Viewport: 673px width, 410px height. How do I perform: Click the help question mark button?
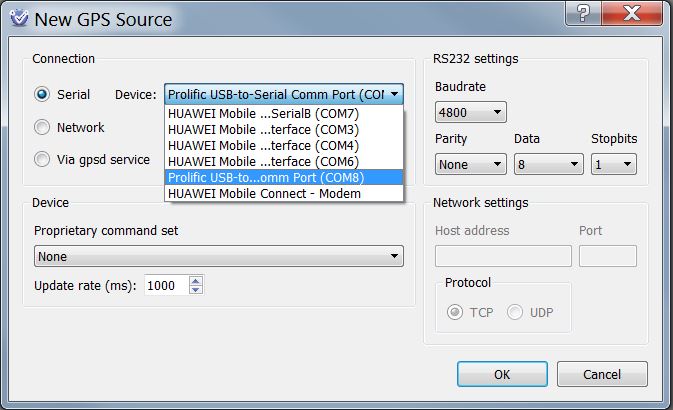click(x=581, y=13)
